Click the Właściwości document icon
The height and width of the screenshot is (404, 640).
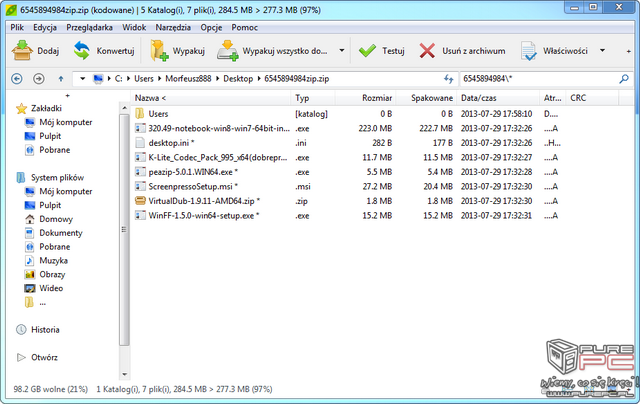point(528,51)
